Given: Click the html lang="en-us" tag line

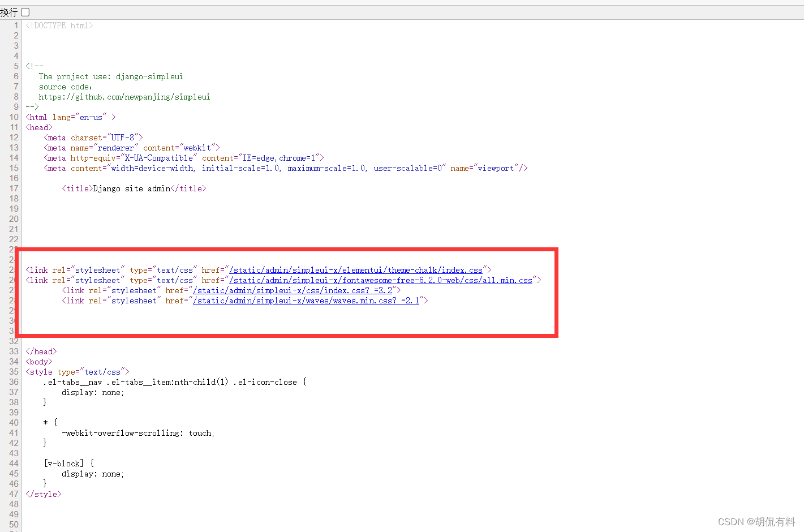Looking at the screenshot, I should 71,117.
